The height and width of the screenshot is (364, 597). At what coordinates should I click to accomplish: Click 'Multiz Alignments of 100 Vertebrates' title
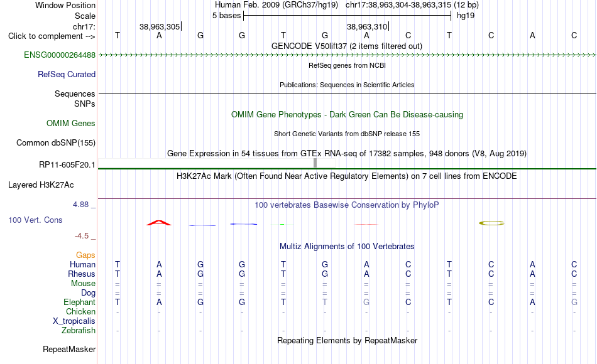(x=347, y=247)
